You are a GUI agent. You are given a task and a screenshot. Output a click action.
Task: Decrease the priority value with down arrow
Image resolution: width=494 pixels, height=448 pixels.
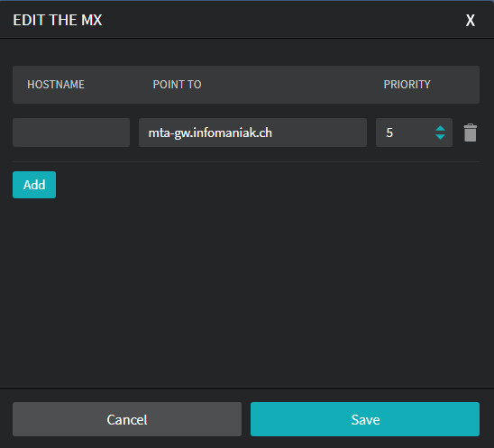(x=440, y=137)
